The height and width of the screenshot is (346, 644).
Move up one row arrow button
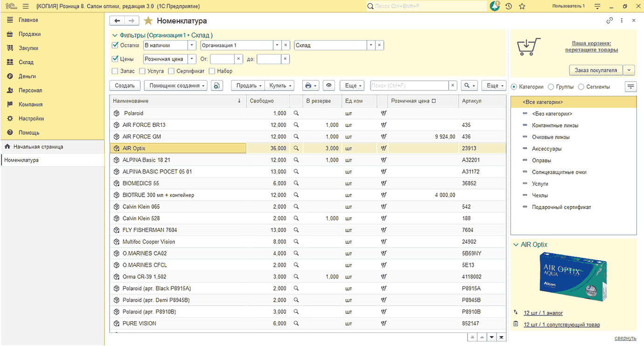tap(482, 337)
